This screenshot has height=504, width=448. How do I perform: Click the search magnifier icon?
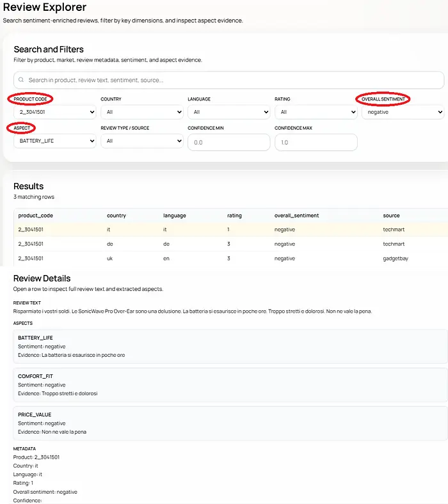(x=21, y=80)
